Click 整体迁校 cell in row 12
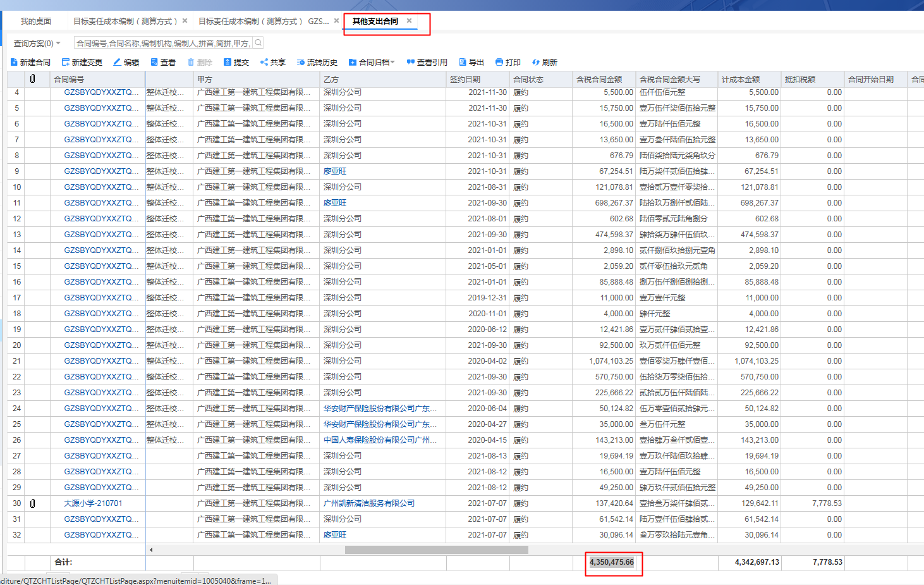This screenshot has width=924, height=585. coord(166,219)
